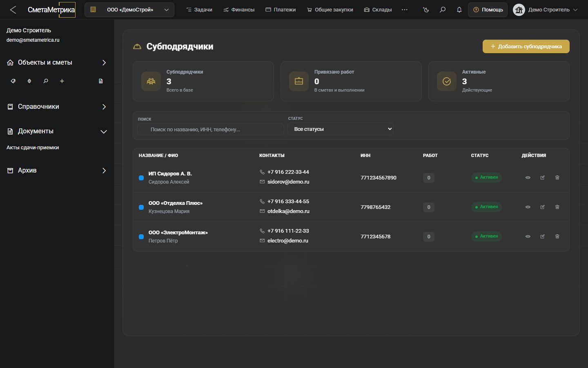Collapse Документы section
The height and width of the screenshot is (368, 588).
[x=57, y=131]
